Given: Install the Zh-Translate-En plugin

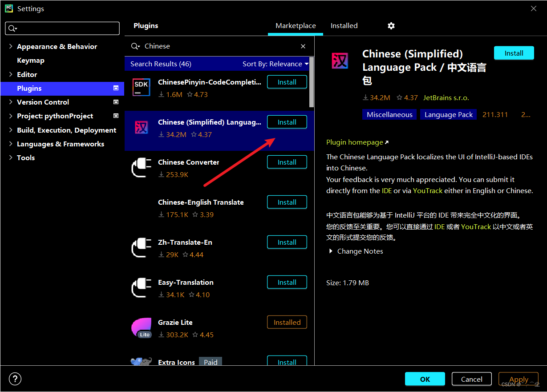Looking at the screenshot, I should coord(287,242).
